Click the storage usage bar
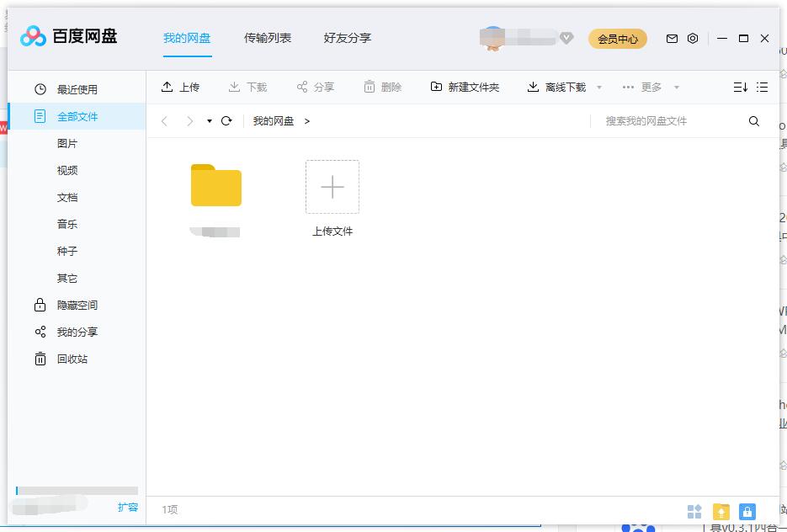 point(77,491)
